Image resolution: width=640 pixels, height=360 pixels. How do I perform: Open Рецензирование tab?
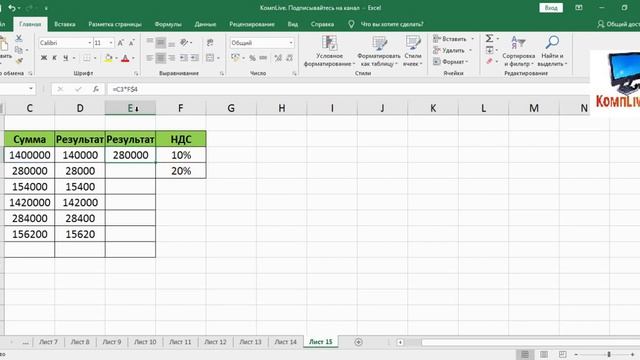tap(251, 24)
